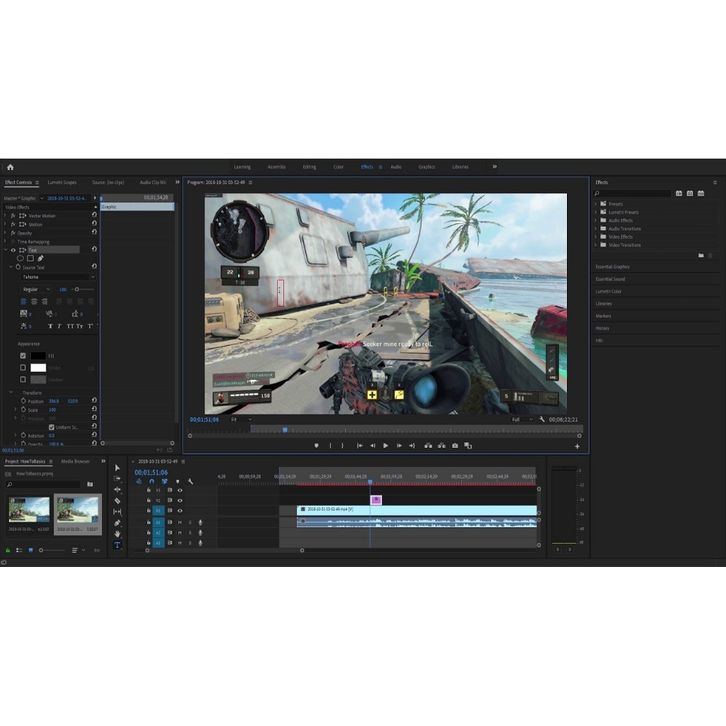
Task: Open the Media Browser tab
Action: click(x=75, y=461)
